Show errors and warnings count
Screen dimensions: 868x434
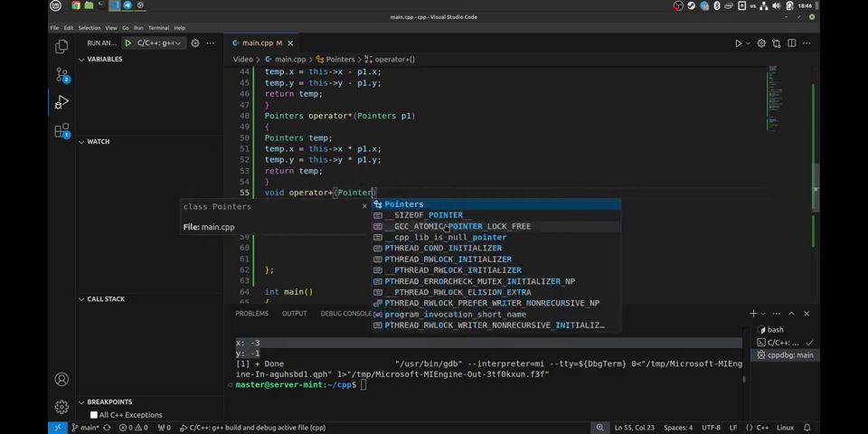point(134,428)
